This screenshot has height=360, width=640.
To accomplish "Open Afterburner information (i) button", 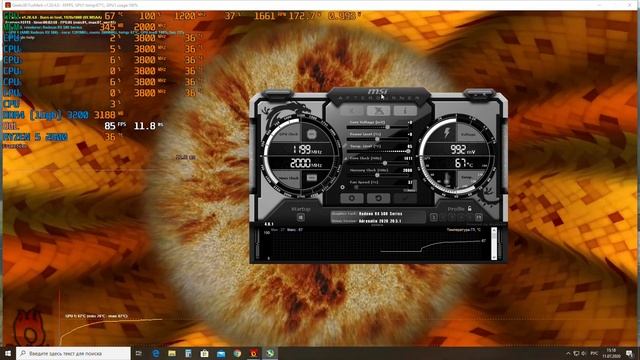I will (405, 110).
